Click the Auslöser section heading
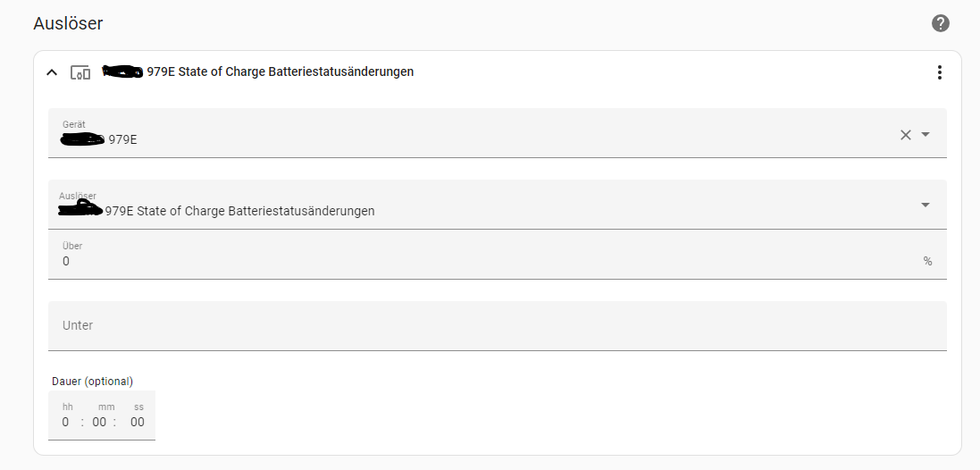 (68, 24)
